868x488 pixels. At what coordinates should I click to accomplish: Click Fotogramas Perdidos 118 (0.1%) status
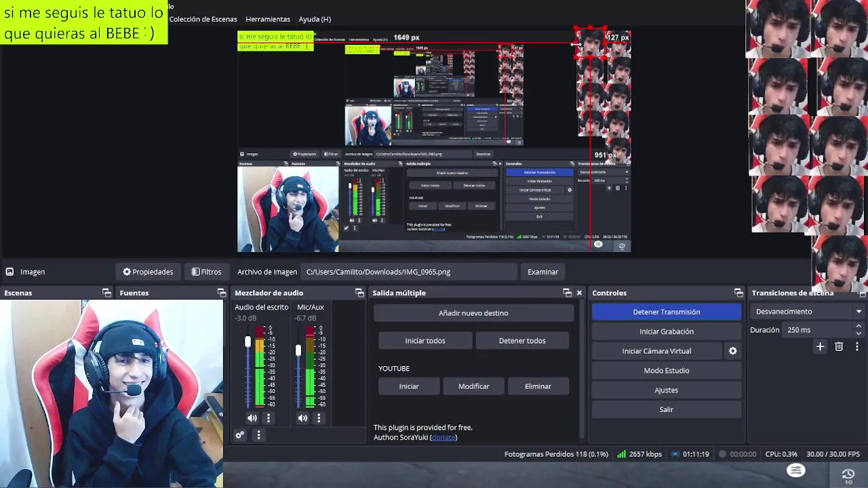tap(556, 454)
